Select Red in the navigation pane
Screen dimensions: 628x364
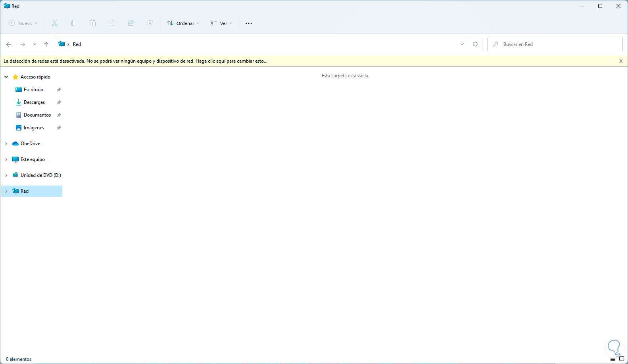[32, 191]
